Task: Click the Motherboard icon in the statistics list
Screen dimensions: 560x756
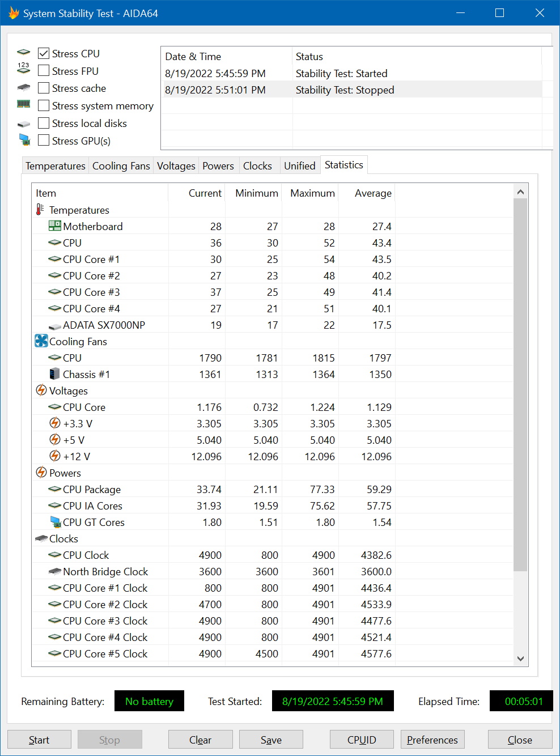Action: click(x=55, y=226)
